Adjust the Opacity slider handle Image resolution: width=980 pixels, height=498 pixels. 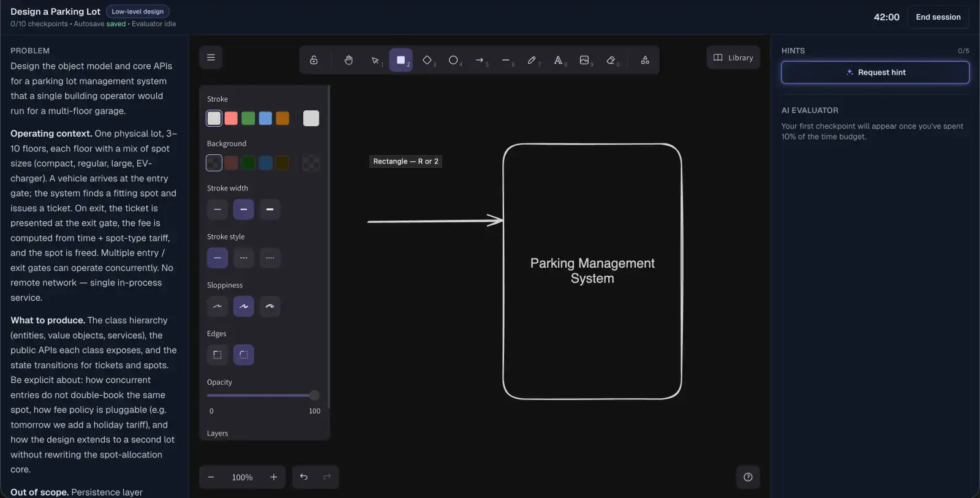314,396
